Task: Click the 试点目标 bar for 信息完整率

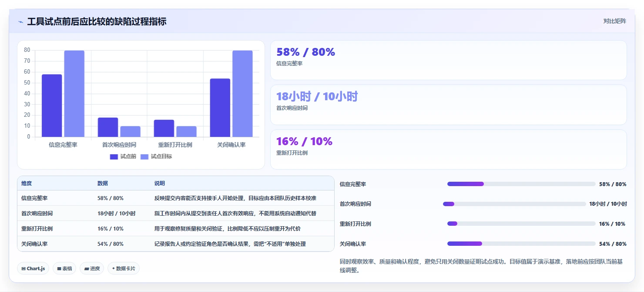Action: (74, 94)
